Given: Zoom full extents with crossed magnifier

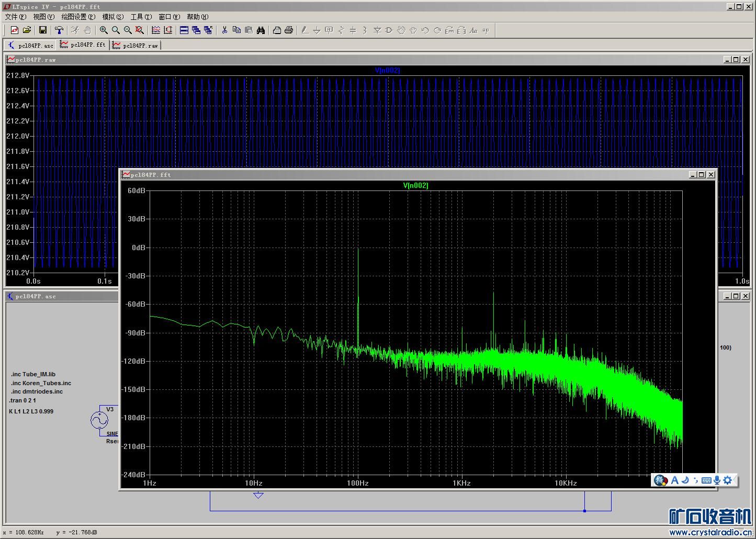Looking at the screenshot, I should (x=140, y=30).
